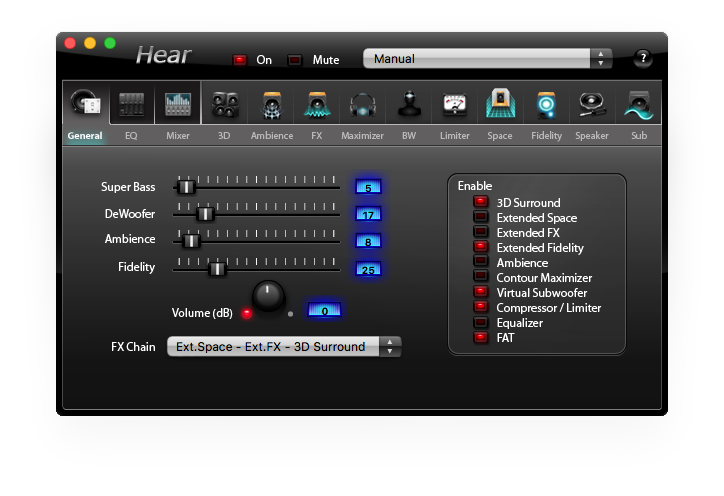Select the Maximizer headphones icon
The height and width of the screenshot is (496, 724).
pyautogui.click(x=362, y=104)
